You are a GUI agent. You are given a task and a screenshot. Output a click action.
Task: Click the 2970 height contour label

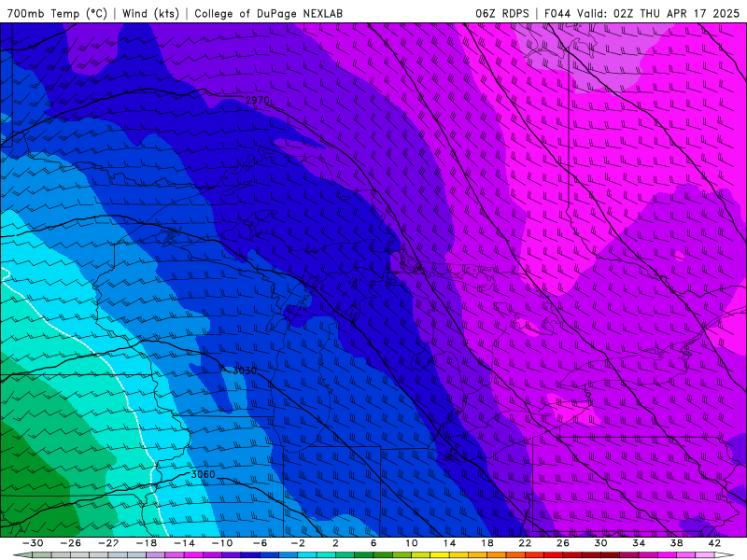click(x=258, y=101)
